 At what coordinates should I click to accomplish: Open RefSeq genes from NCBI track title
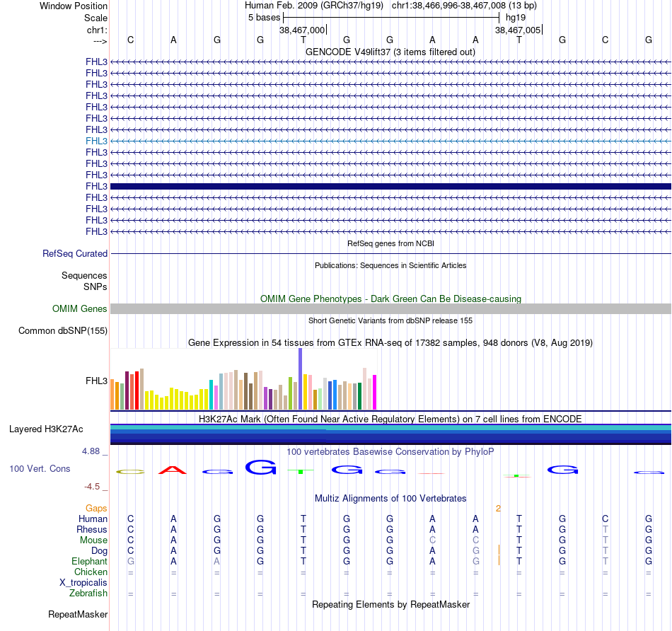coord(390,243)
